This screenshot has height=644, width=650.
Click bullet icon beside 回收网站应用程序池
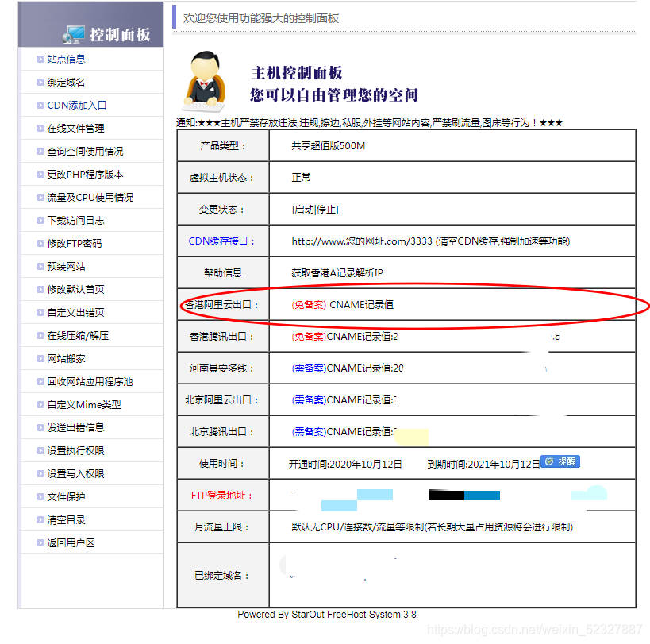pyautogui.click(x=40, y=381)
